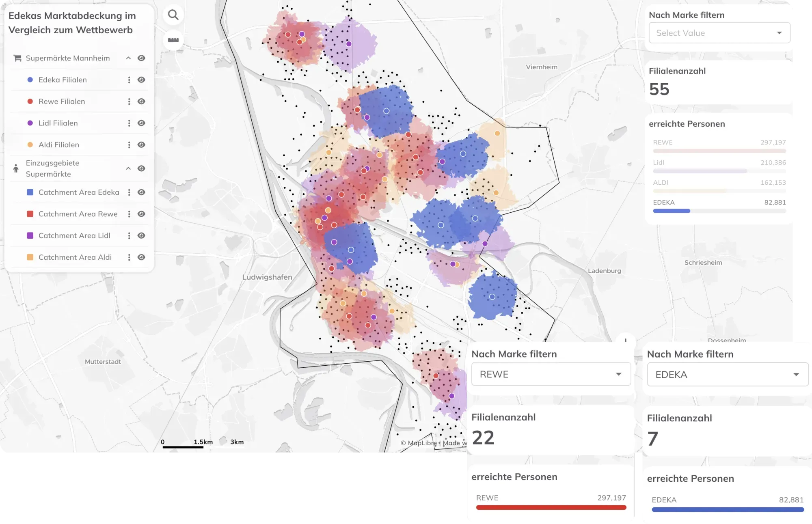This screenshot has width=812, height=524.
Task: Click the Einzugsgebiete person icon
Action: click(16, 168)
